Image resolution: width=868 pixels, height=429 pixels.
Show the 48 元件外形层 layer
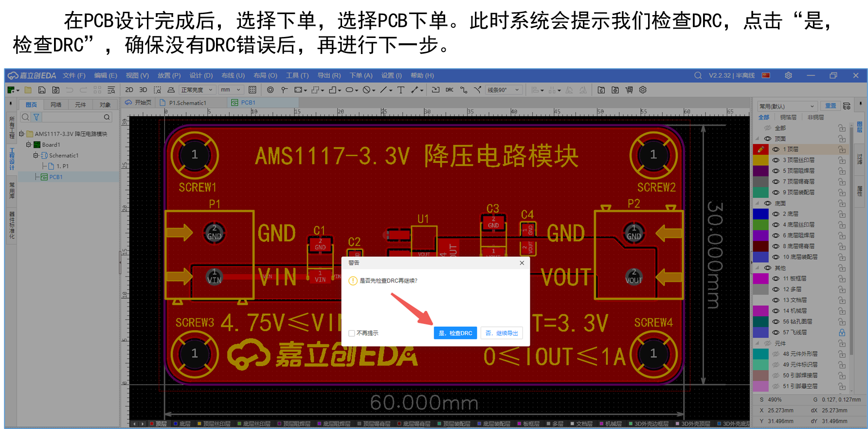click(x=776, y=354)
